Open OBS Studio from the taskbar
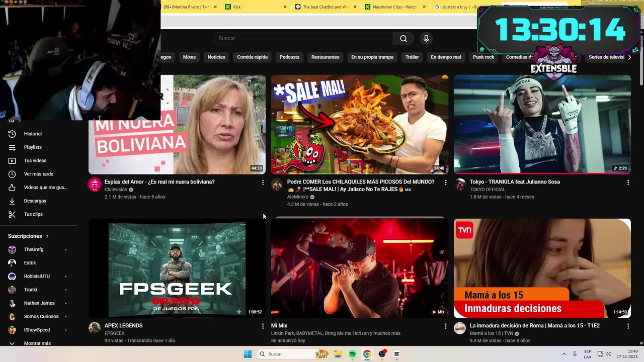This screenshot has width=644, height=362. click(382, 354)
